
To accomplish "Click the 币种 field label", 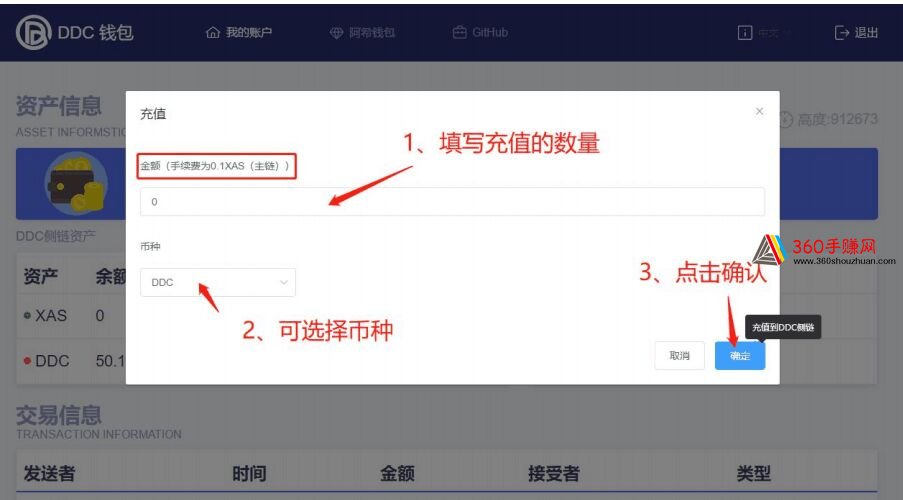I will [150, 247].
